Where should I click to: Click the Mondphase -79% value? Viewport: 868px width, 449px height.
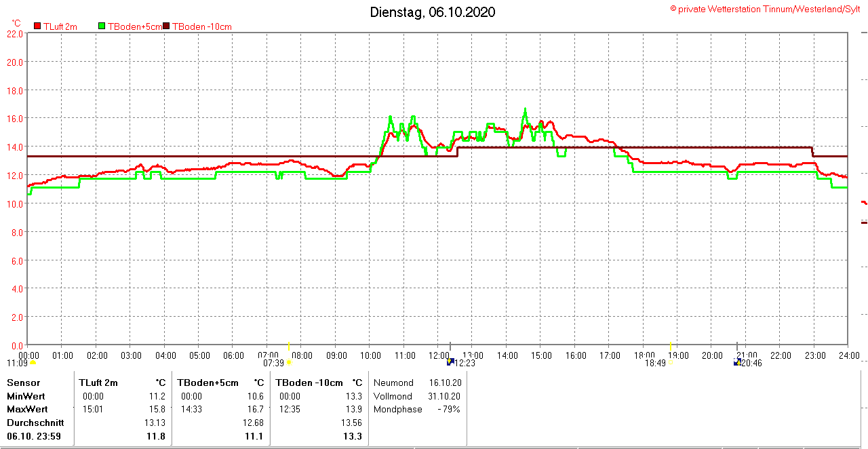point(448,409)
